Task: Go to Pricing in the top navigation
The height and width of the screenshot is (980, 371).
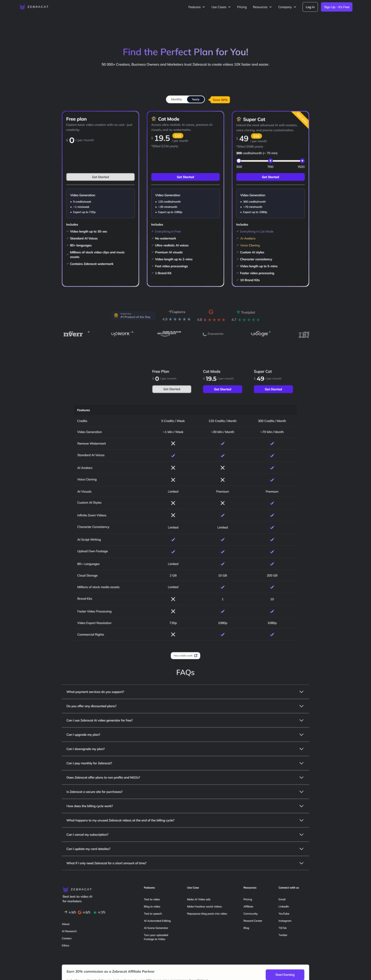Action: pos(242,7)
